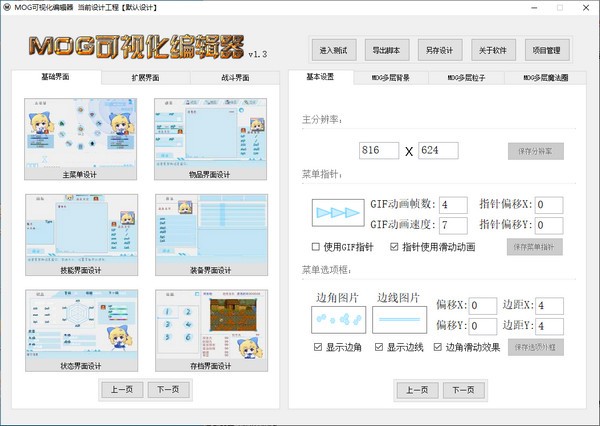This screenshot has height=426, width=600.
Task: Toggle 指针使用滑动动画 checkbox
Action: point(394,246)
